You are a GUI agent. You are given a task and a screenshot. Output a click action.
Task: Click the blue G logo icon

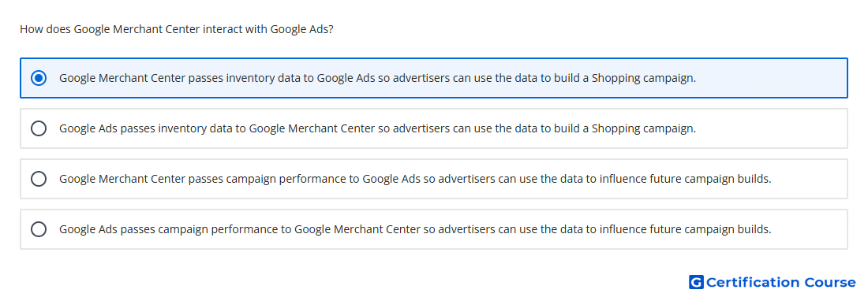point(696,282)
